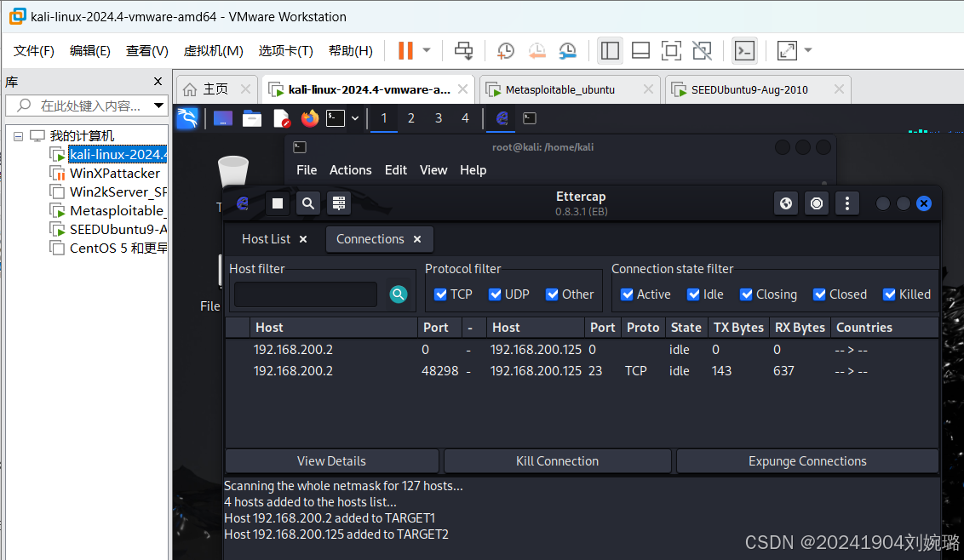Open the terminal launcher dropdown arrow

coord(355,118)
